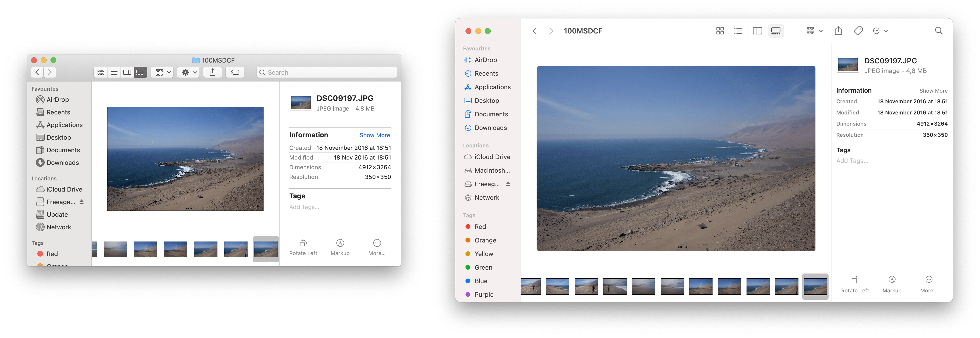Select Red tag in left window sidebar
This screenshot has height=338, width=980.
point(48,254)
